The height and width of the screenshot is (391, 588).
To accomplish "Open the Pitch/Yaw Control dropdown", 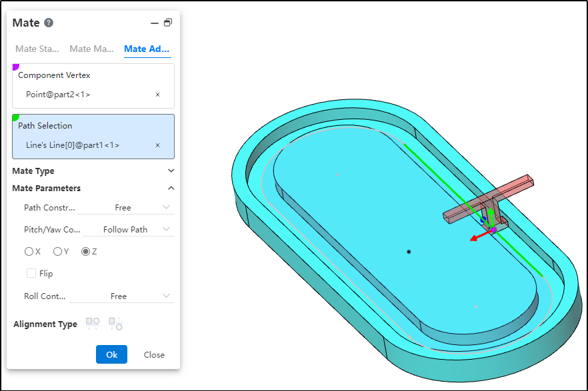I will coord(129,230).
